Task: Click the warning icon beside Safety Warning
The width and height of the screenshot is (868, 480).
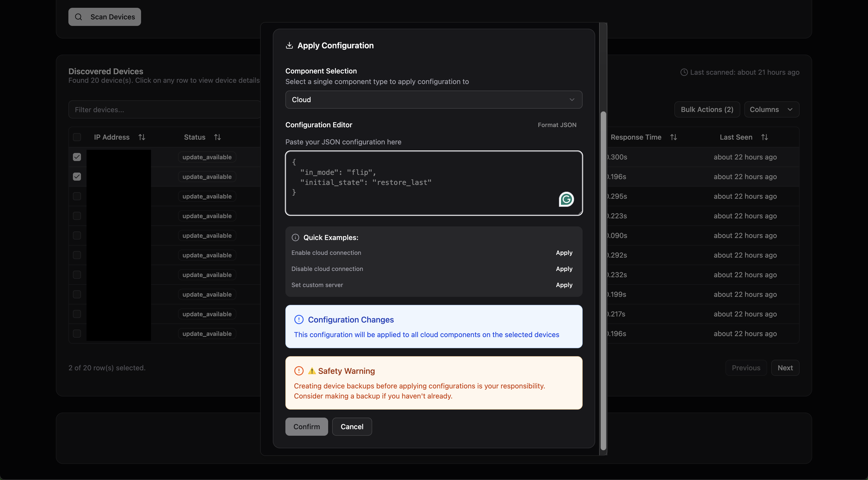Action: pos(299,371)
